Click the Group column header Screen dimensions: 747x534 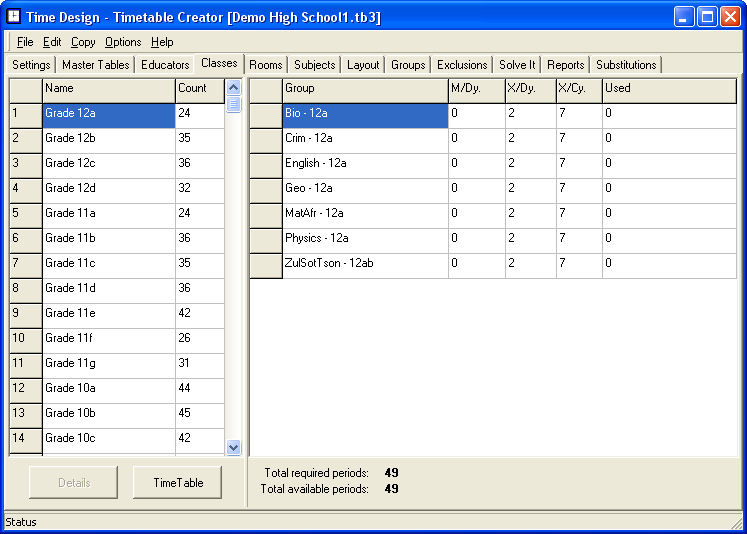(x=364, y=88)
